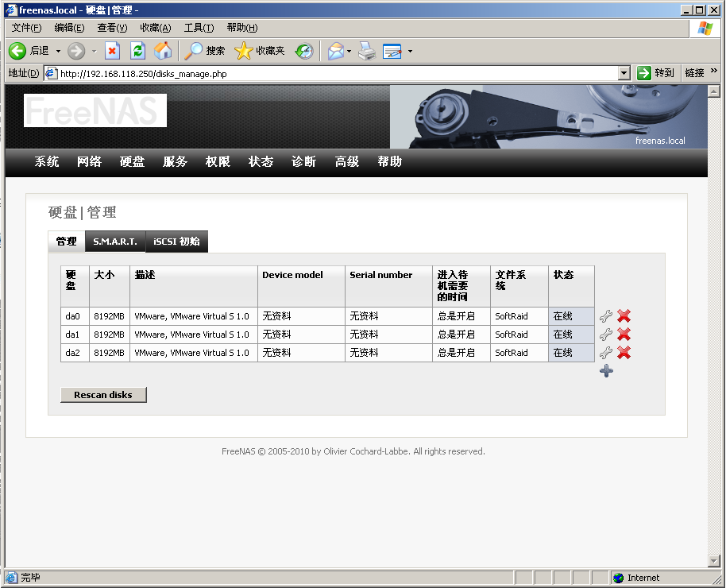
Task: Open the 服务 navigation menu
Action: (175, 162)
